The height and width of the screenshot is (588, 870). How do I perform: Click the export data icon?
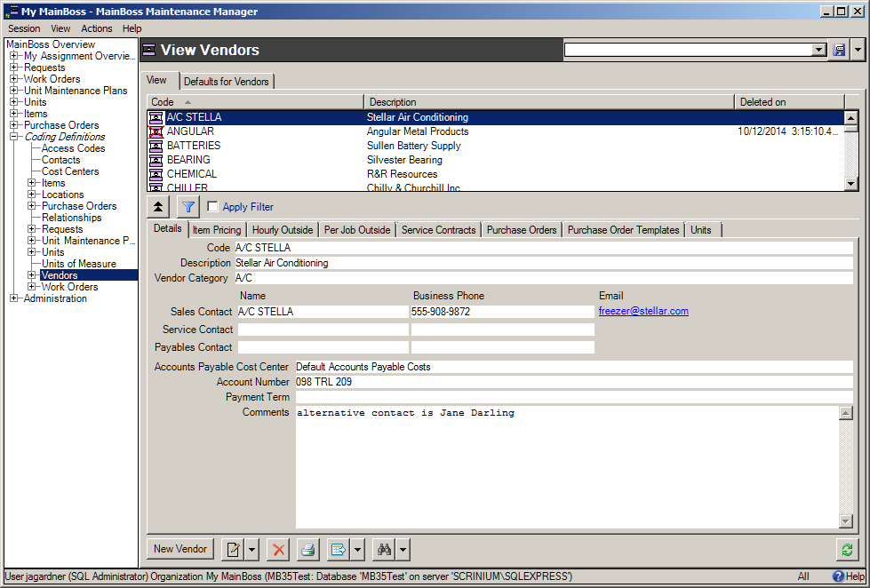tap(339, 549)
